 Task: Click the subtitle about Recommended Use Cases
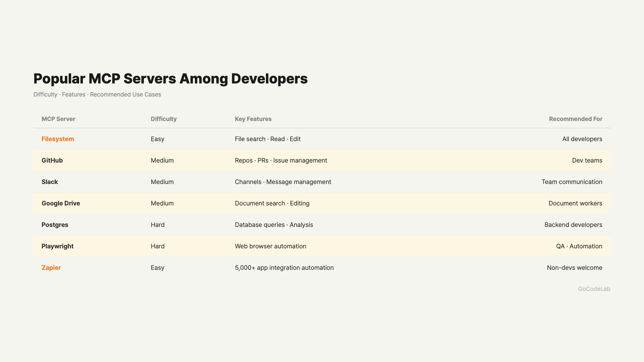pos(97,95)
